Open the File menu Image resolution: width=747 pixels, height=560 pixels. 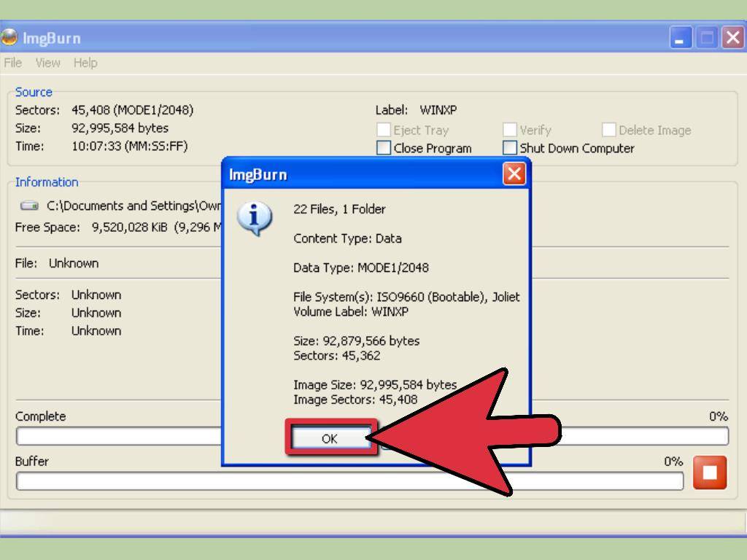tap(12, 63)
